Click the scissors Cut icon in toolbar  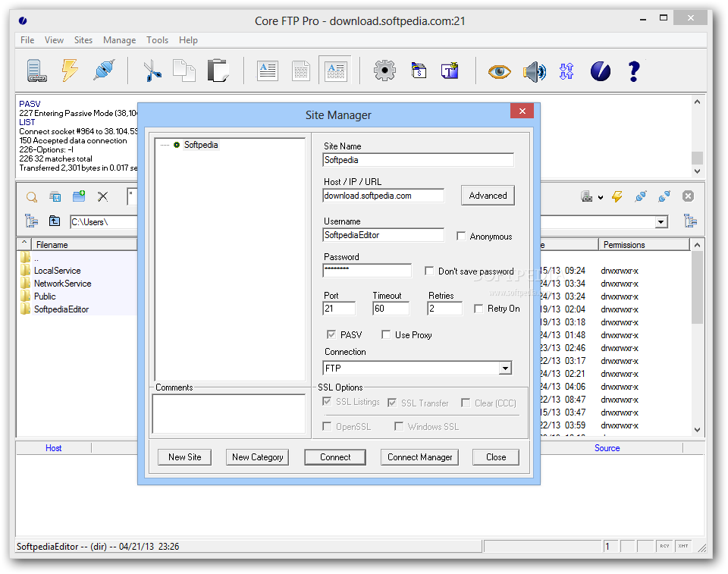click(x=152, y=71)
